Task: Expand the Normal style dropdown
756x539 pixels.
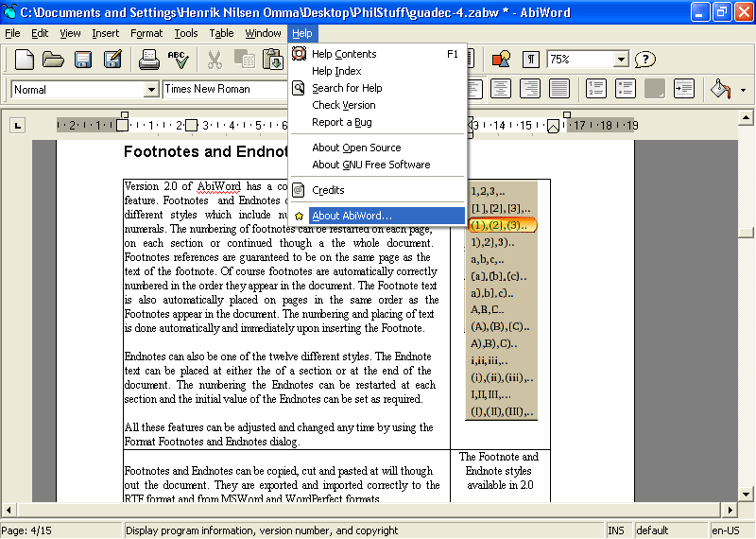Action: tap(151, 90)
